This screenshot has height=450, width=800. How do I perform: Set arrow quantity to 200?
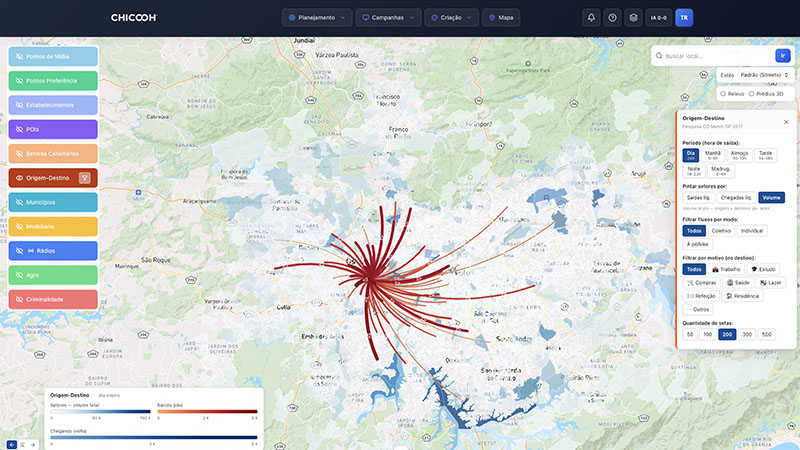coord(727,335)
